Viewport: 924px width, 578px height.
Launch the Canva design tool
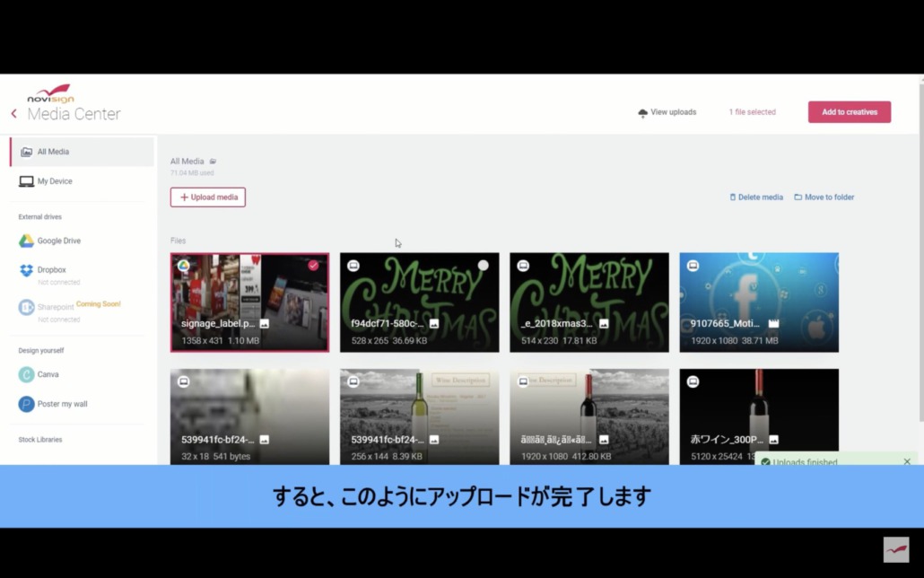(x=48, y=374)
